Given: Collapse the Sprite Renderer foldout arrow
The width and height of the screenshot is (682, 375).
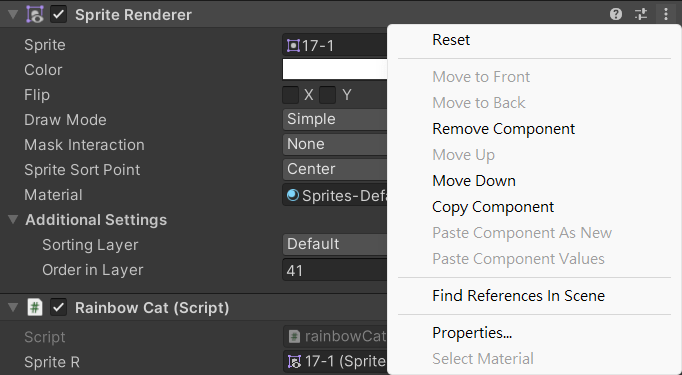Looking at the screenshot, I should pyautogui.click(x=13, y=14).
